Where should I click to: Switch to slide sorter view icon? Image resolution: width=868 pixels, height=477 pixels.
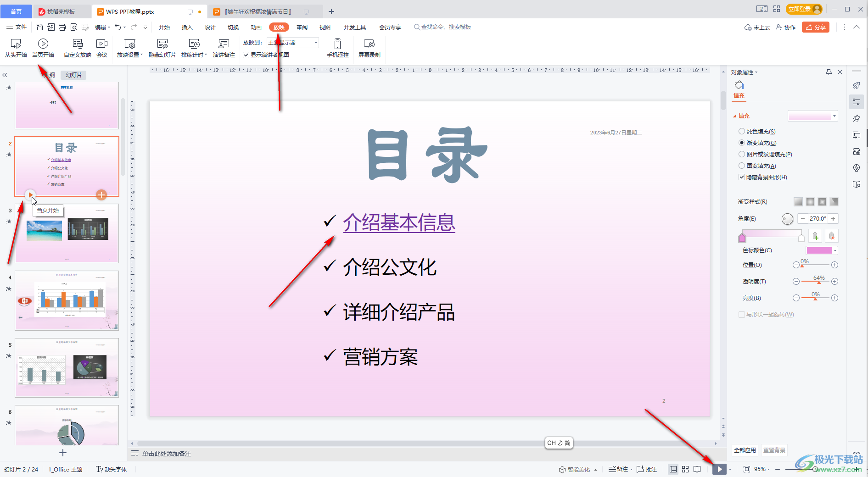685,469
